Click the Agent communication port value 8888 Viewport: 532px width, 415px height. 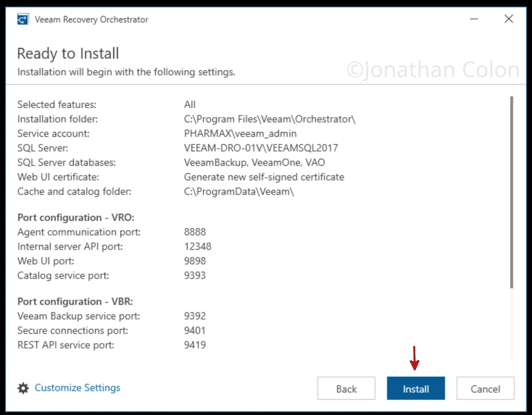pos(195,232)
